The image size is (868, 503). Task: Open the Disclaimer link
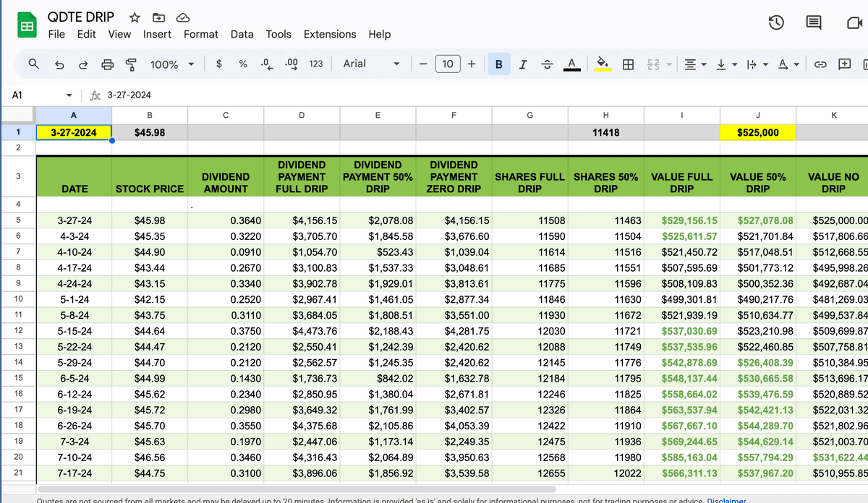726,499
